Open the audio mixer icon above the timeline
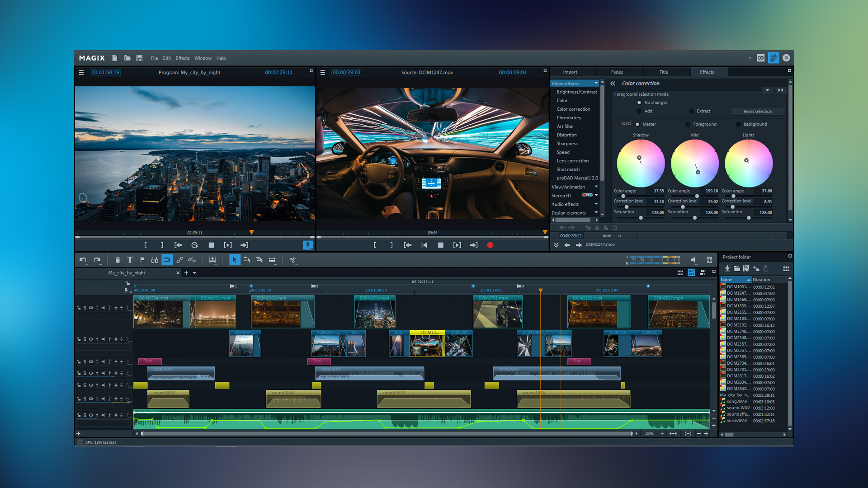868x488 pixels. [x=708, y=260]
